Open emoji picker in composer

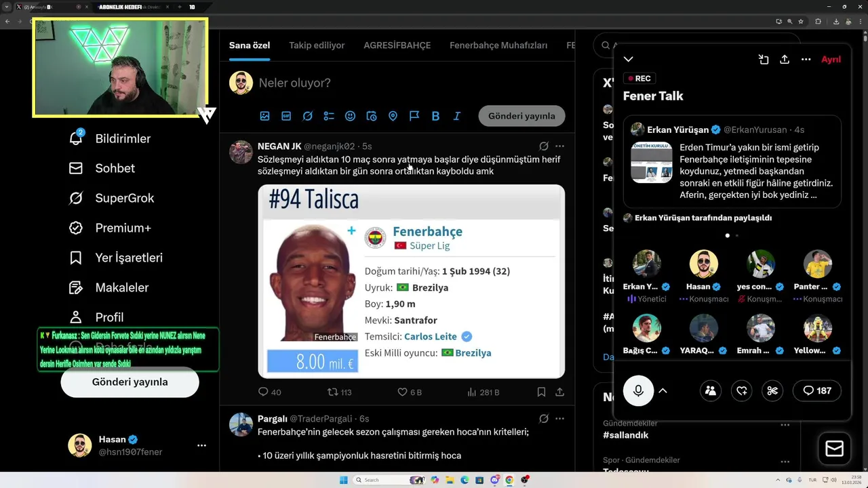(350, 116)
